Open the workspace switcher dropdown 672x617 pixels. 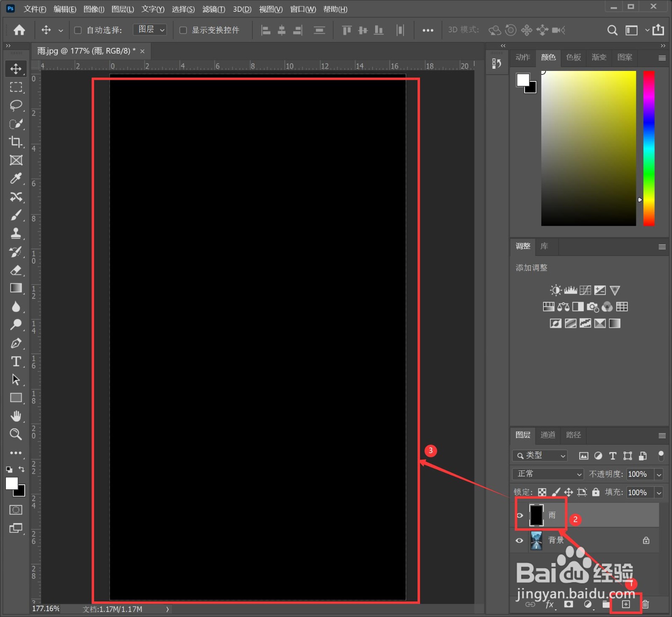(635, 30)
